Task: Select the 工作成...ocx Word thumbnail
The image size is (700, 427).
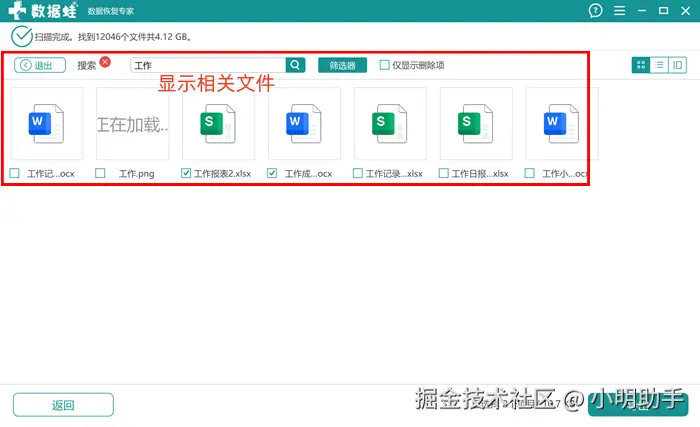Action: [x=304, y=123]
